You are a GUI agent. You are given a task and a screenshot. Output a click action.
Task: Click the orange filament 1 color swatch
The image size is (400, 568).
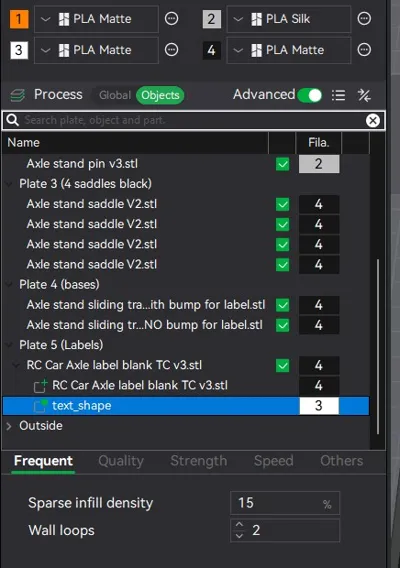point(19,19)
